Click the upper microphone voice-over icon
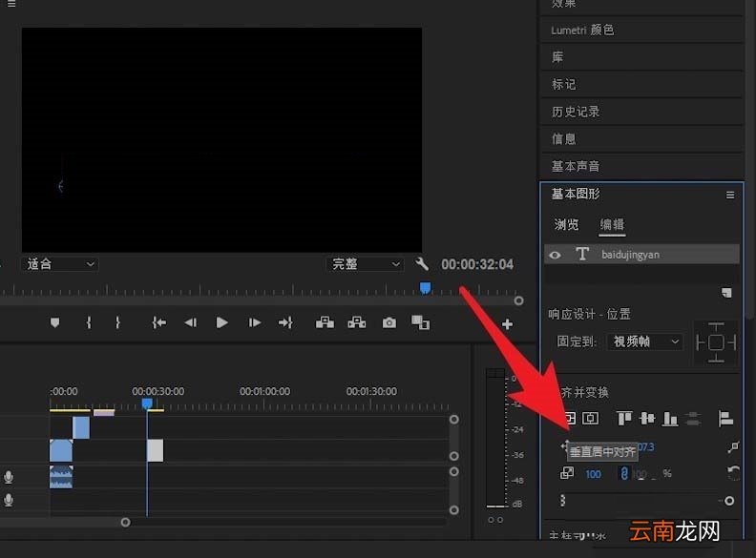Screen dimensions: 756x558 click(9, 477)
